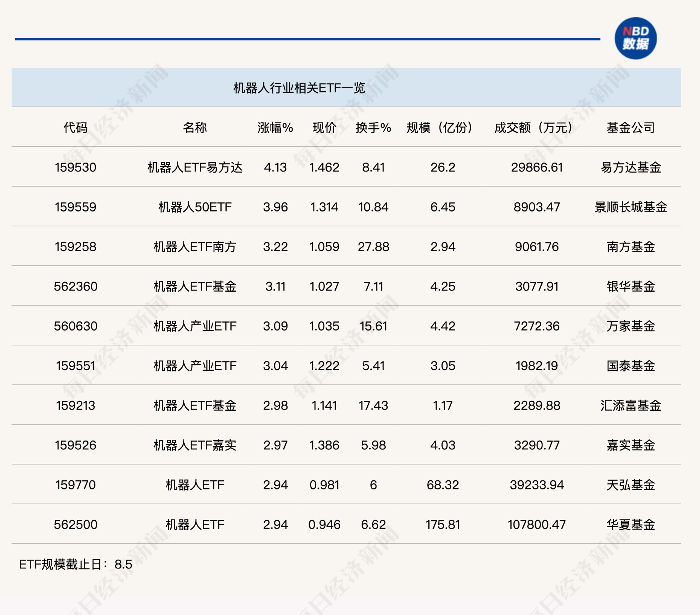Click the NBD数据 logo badge
The width and height of the screenshot is (700, 615).
(x=636, y=38)
